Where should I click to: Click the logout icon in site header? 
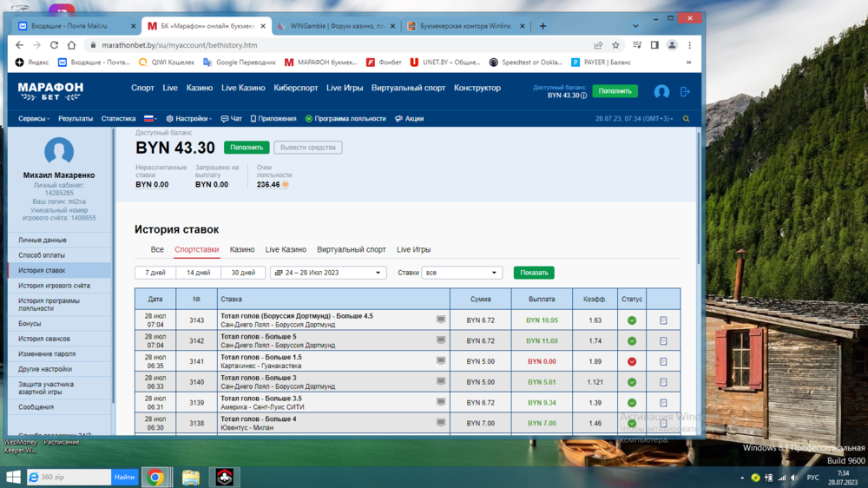685,91
